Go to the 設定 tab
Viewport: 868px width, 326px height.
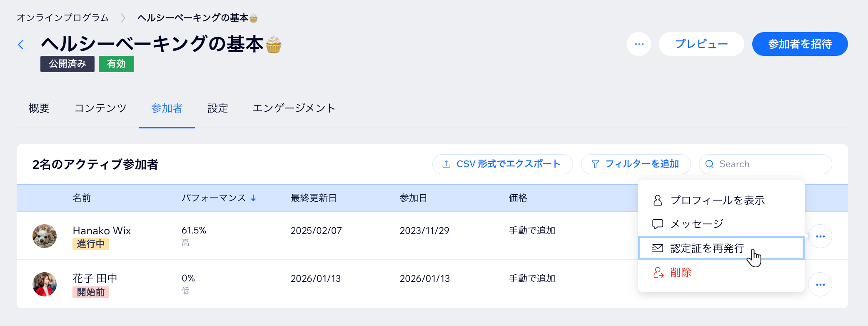[218, 108]
